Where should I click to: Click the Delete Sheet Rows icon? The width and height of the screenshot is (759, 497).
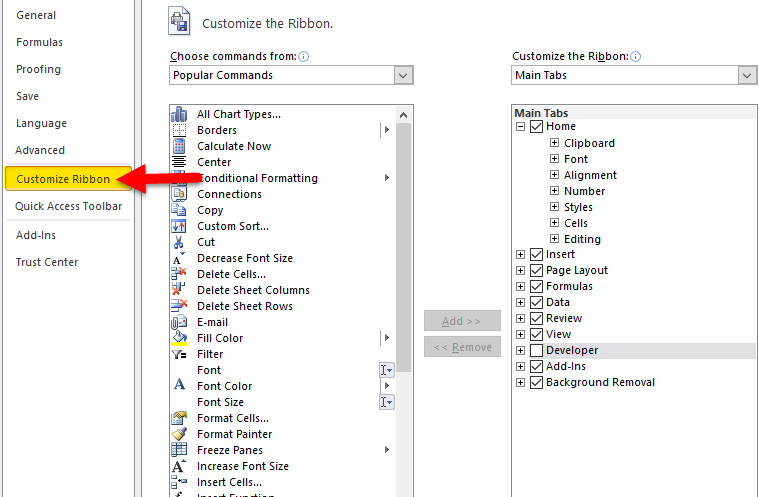coord(179,306)
